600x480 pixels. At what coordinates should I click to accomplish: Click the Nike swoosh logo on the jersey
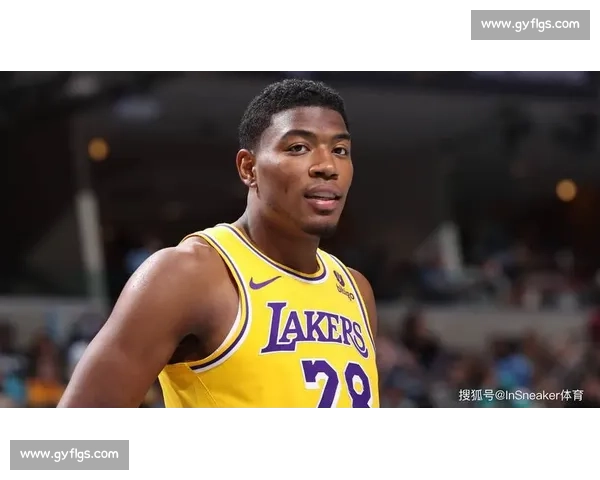[263, 283]
